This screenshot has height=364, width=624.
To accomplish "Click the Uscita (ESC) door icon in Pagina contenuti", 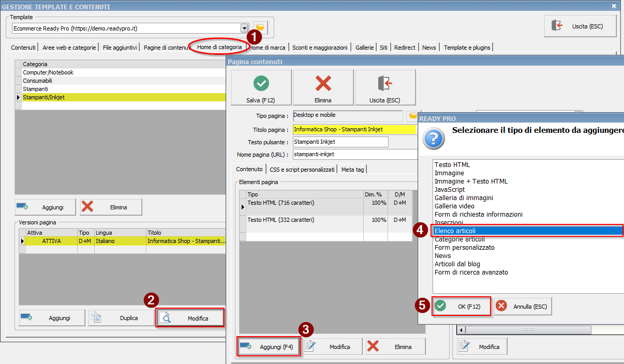I will tap(385, 83).
